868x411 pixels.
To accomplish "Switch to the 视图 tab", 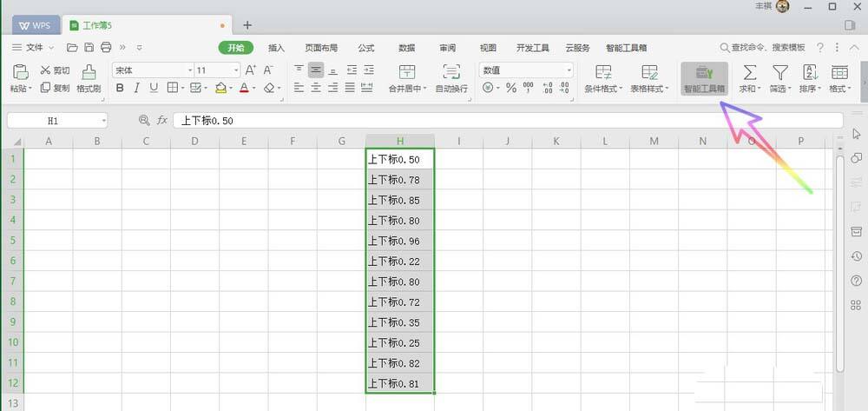I will click(488, 48).
